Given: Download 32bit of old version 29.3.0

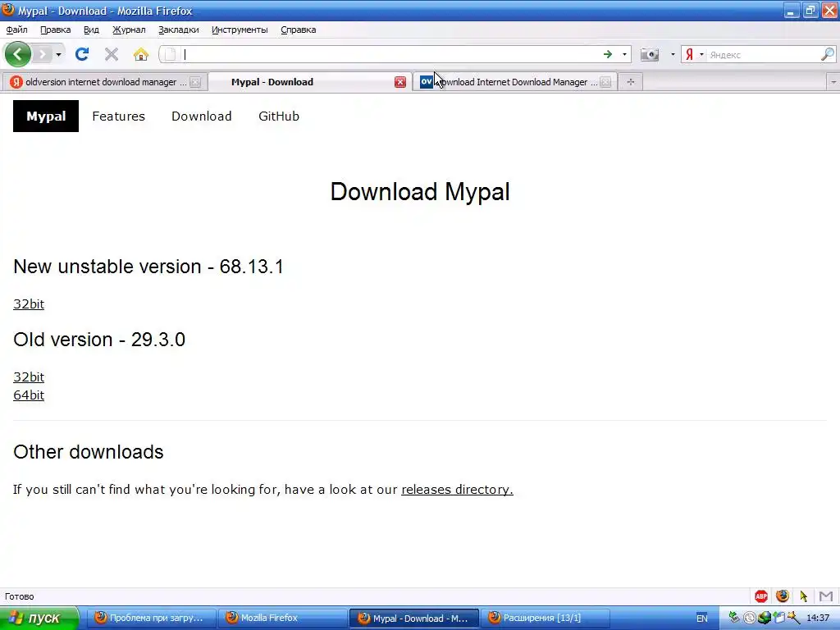Looking at the screenshot, I should coord(29,377).
